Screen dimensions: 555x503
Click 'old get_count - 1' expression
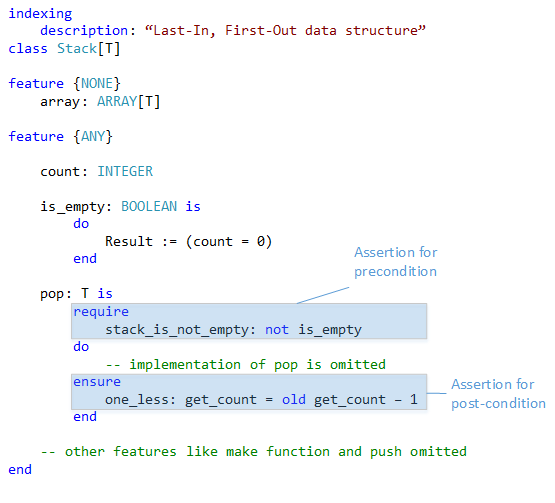point(350,400)
